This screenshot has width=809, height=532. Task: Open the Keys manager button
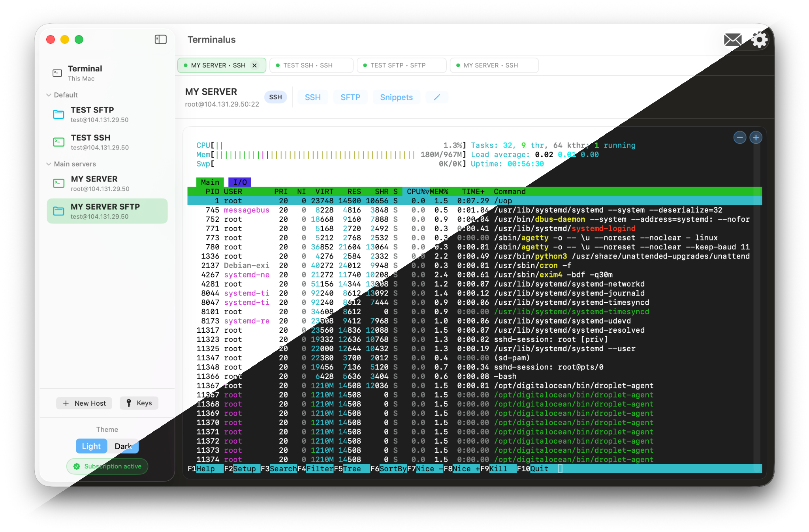[139, 403]
